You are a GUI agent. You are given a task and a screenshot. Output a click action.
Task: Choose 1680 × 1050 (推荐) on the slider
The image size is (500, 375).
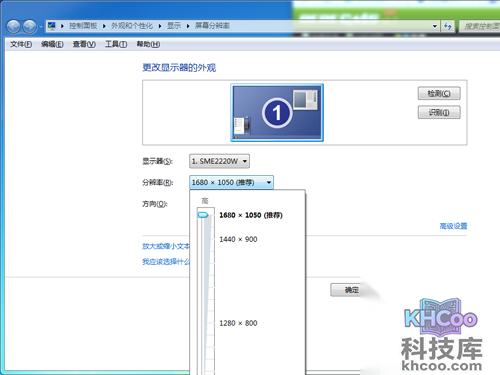tap(251, 215)
